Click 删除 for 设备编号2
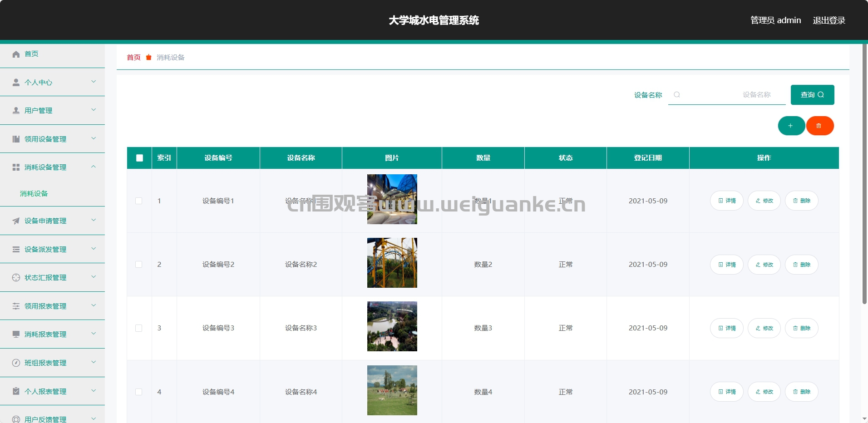This screenshot has width=868, height=423. [802, 265]
